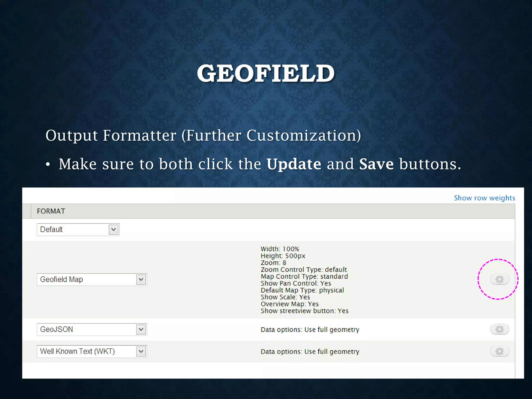Click the Show row weights link
532x399 pixels.
[484, 198]
